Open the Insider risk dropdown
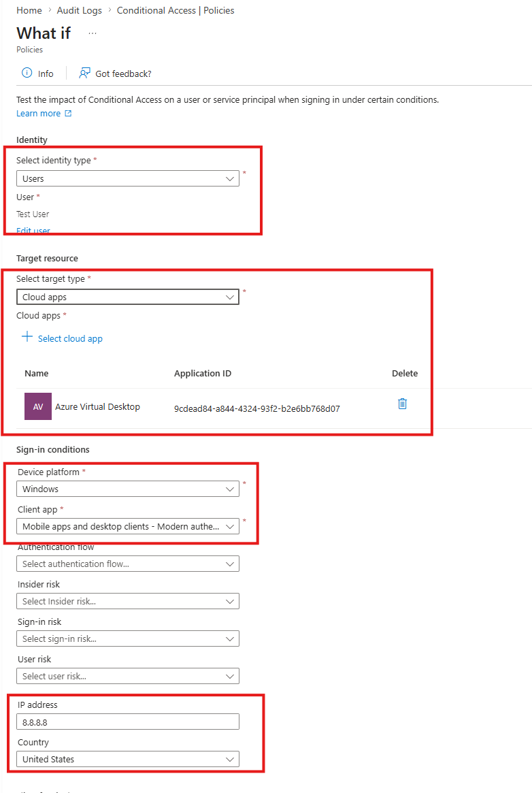Viewport: 532px width, 793px height. coord(128,601)
